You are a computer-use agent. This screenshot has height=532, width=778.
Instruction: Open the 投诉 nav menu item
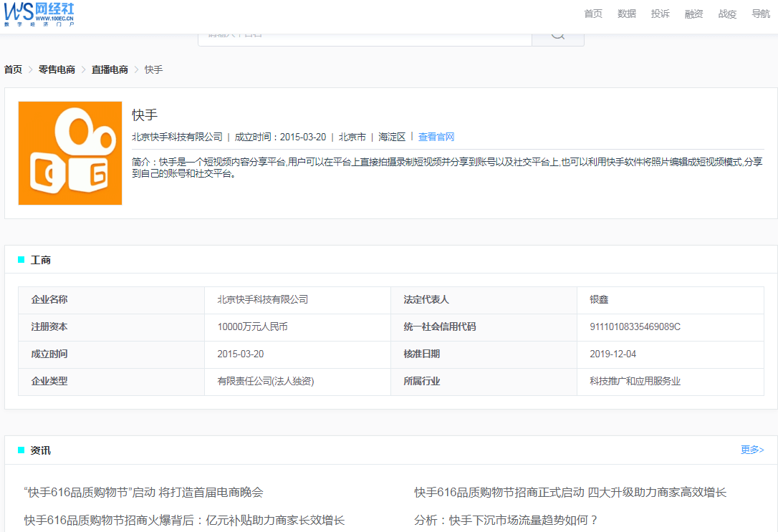[660, 14]
